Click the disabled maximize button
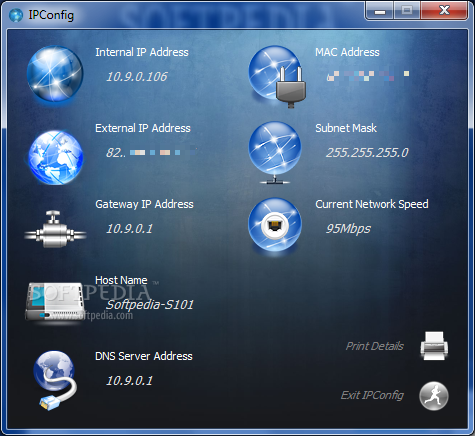The image size is (475, 436). pyautogui.click(x=407, y=11)
